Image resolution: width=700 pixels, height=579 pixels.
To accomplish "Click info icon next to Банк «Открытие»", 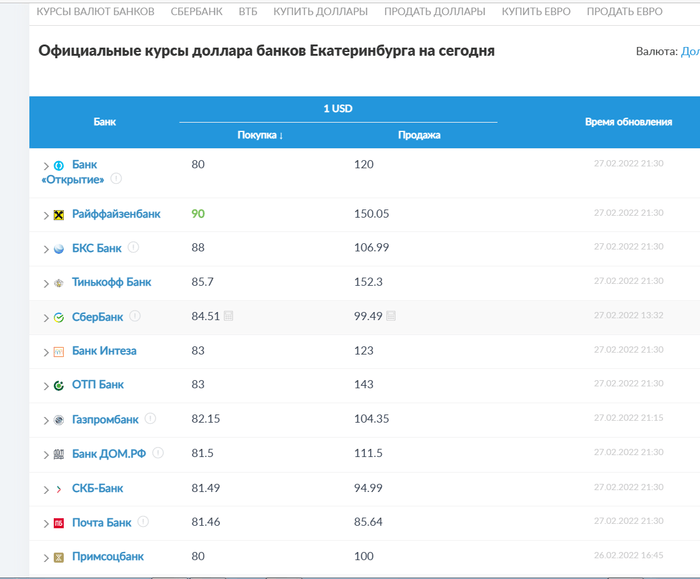I will tap(116, 179).
